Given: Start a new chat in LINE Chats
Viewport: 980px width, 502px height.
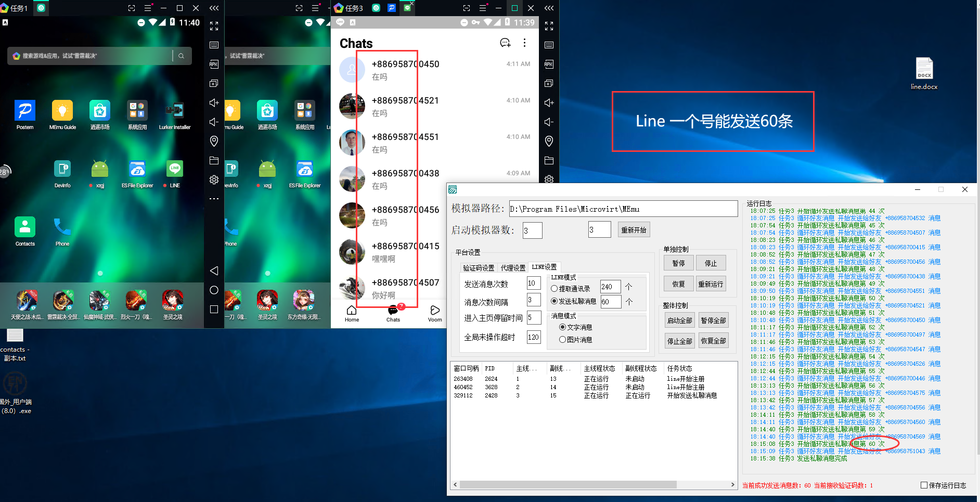Looking at the screenshot, I should click(x=505, y=43).
